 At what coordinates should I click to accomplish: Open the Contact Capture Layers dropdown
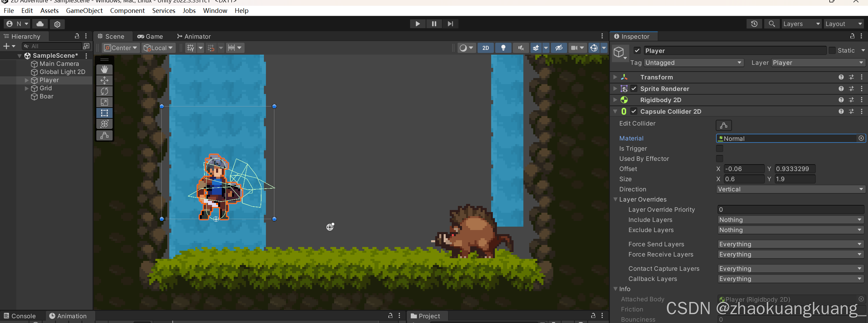791,268
